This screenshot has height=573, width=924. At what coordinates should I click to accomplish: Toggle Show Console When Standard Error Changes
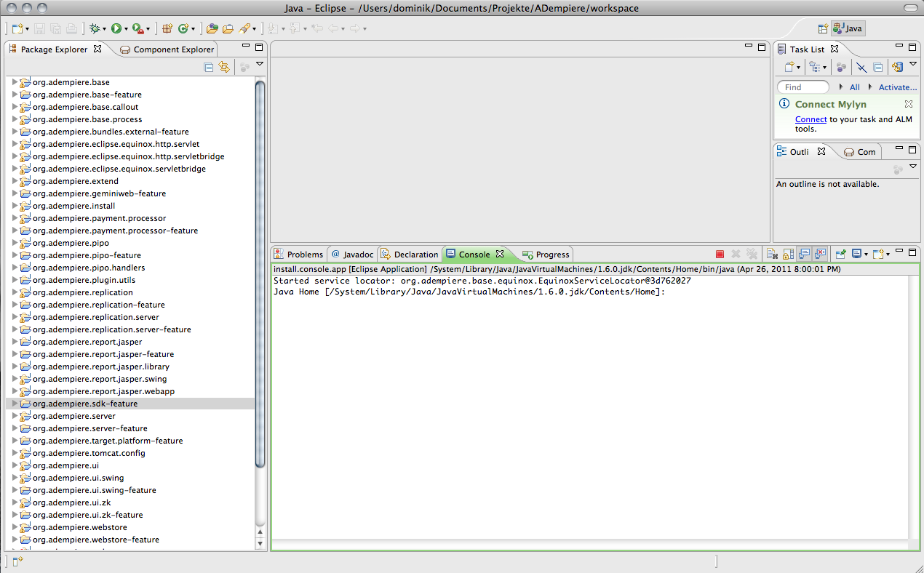821,254
